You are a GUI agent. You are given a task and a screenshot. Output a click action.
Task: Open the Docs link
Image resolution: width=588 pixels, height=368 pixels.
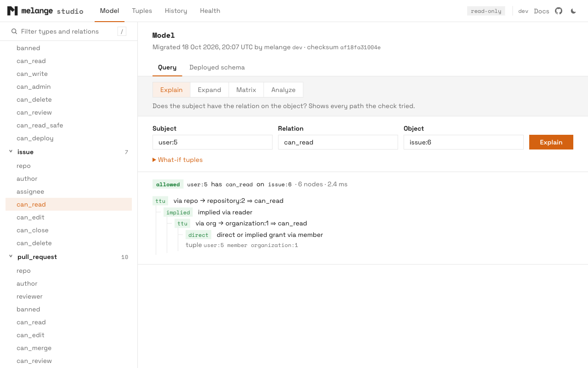pyautogui.click(x=542, y=11)
